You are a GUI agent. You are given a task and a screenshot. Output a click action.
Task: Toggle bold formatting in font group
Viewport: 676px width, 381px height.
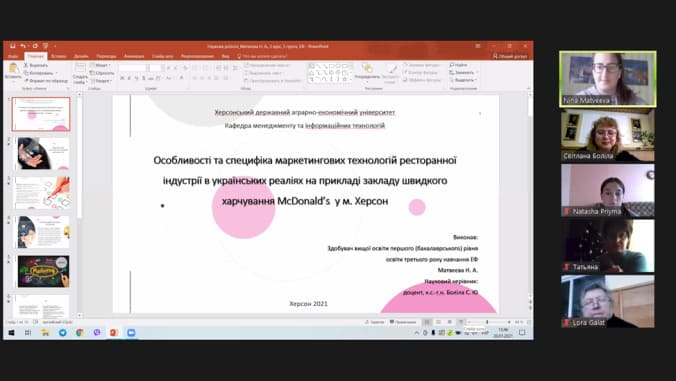tap(122, 78)
